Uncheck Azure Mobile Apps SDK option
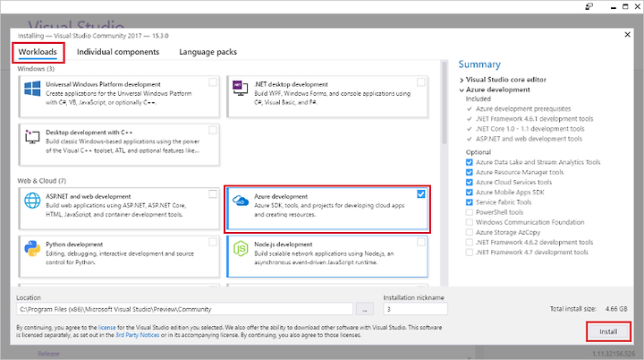The image size is (644, 360). 469,193
